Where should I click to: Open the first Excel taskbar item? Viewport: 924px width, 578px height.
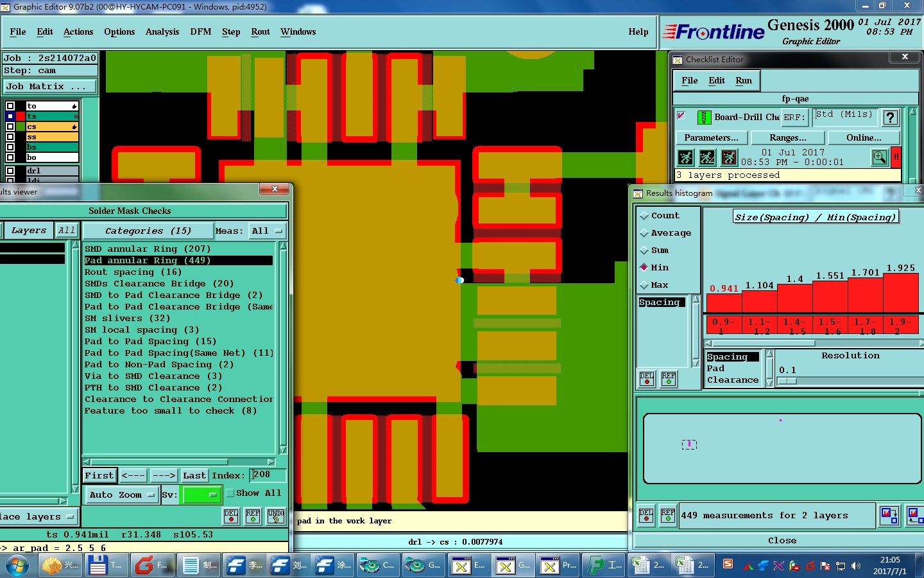click(x=649, y=566)
